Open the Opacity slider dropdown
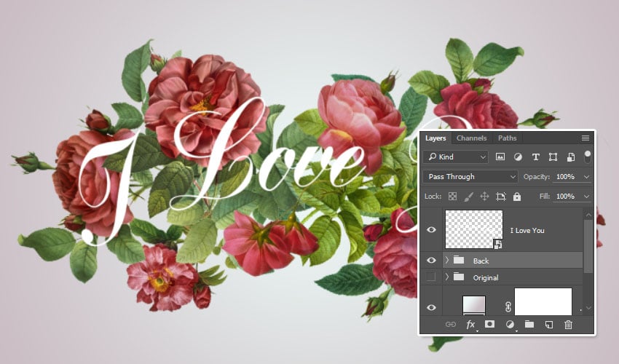Viewport: 619px width, 364px height. 587,177
